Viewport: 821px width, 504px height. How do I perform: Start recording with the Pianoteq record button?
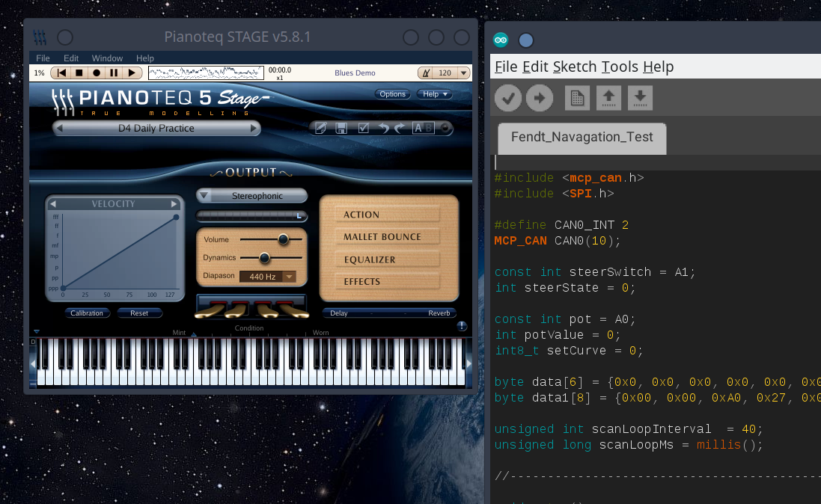97,73
